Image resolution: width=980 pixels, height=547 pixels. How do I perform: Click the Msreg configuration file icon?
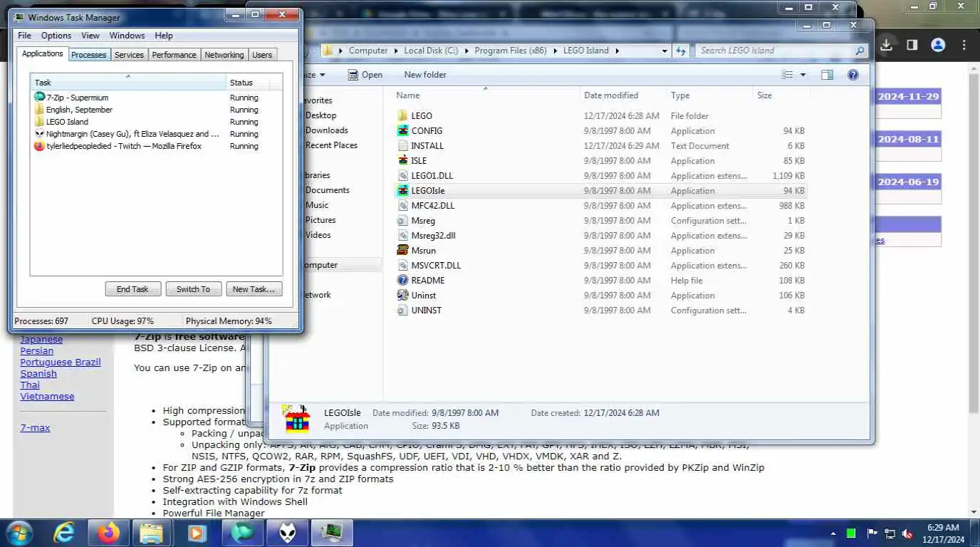tap(402, 220)
